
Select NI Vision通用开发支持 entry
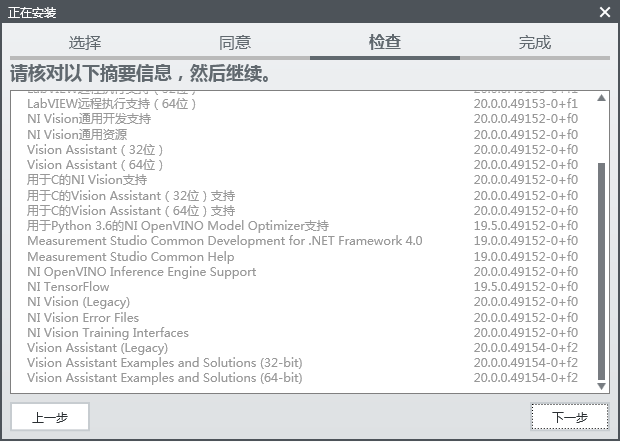pyautogui.click(x=89, y=119)
